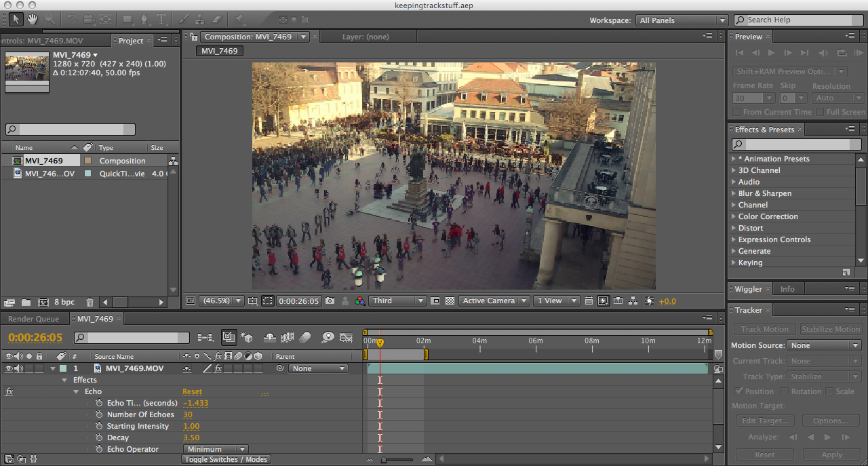This screenshot has height=466, width=868.
Task: Mute audio of MVI_7469.MOV layer
Action: (19, 368)
